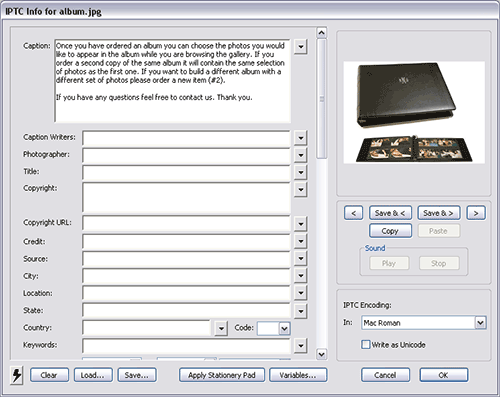Image resolution: width=500 pixels, height=397 pixels.
Task: Expand the Title field dropdown arrow
Action: [301, 172]
